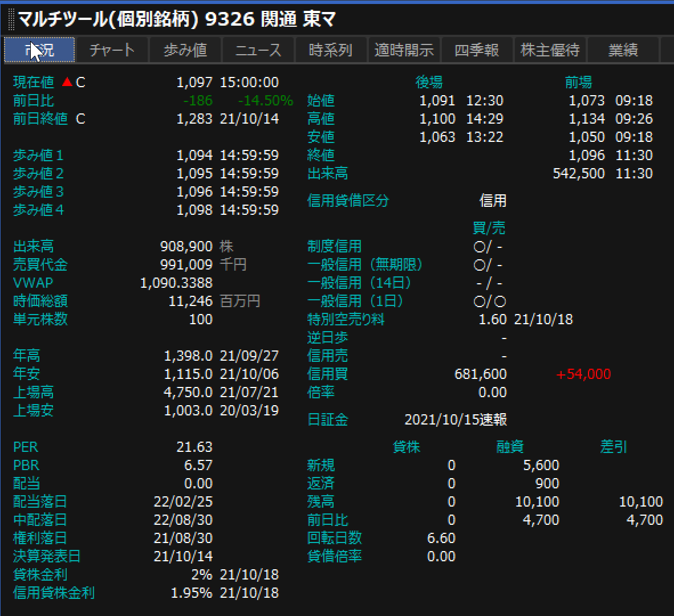Viewport: 674px width, 616px height.
Task: Switch to the チャート tab
Action: click(x=112, y=50)
